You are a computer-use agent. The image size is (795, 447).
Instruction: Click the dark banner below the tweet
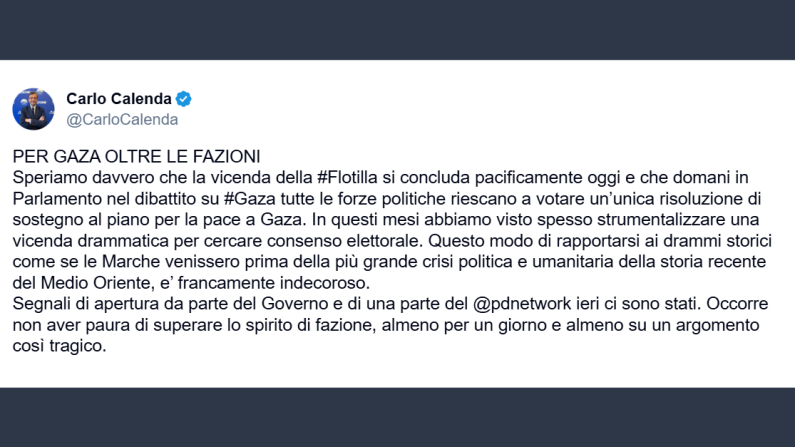397,416
